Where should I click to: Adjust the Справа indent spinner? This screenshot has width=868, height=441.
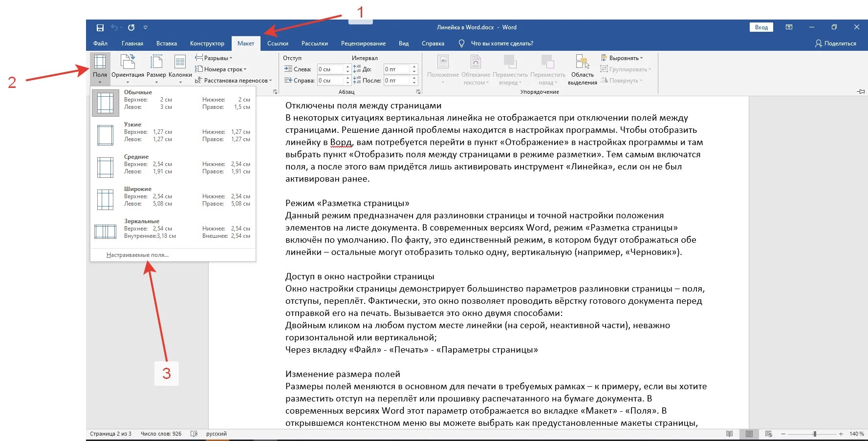click(348, 81)
